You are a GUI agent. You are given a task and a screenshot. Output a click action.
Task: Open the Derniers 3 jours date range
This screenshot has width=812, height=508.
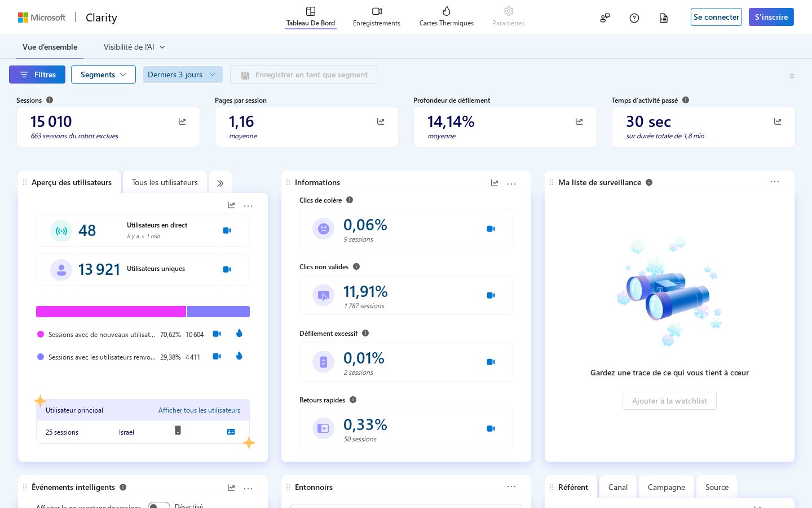183,75
